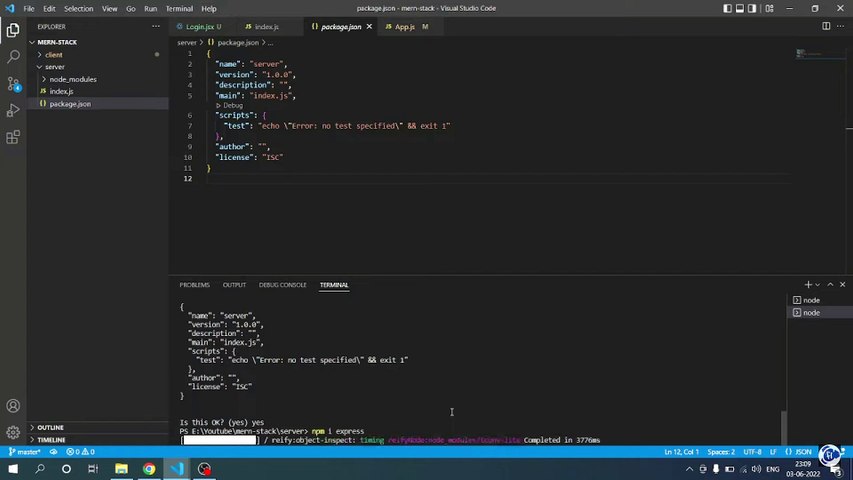
Task: Open the Run and Debug view
Action: coord(13,110)
